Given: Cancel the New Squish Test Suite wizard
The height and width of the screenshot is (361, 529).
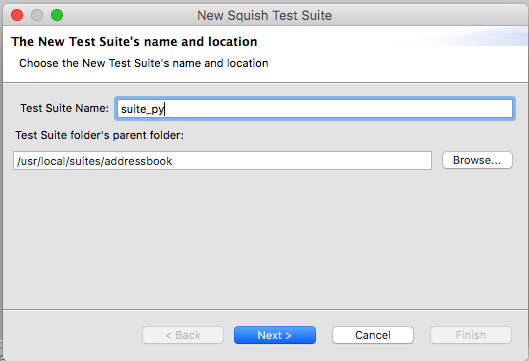Looking at the screenshot, I should (x=373, y=335).
